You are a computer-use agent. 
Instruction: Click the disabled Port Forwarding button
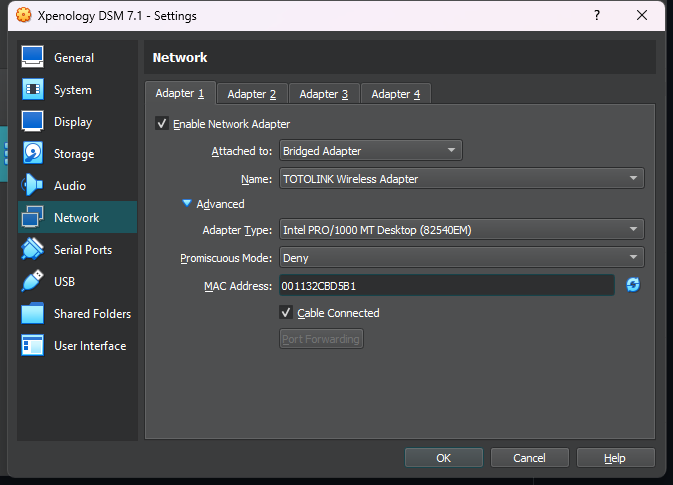(x=321, y=339)
